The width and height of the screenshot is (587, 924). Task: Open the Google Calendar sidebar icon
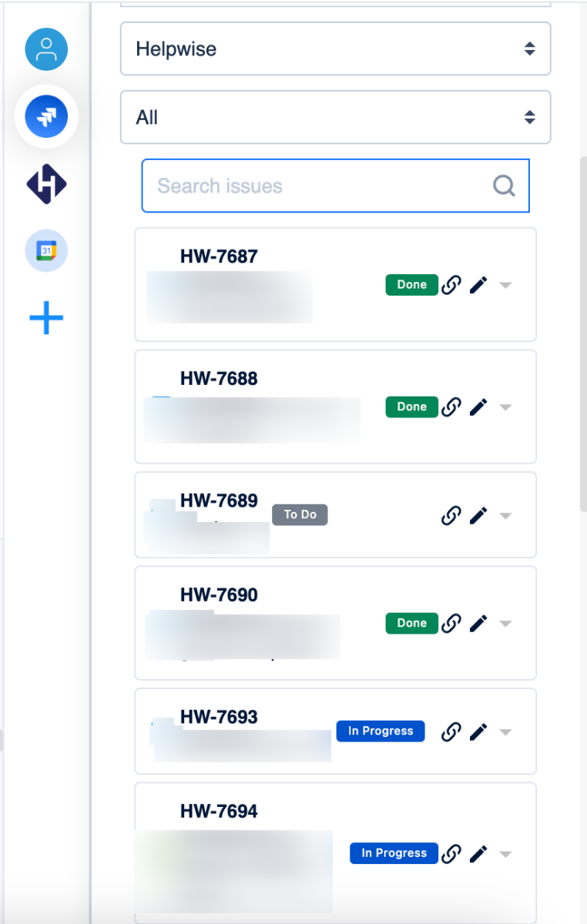click(46, 251)
